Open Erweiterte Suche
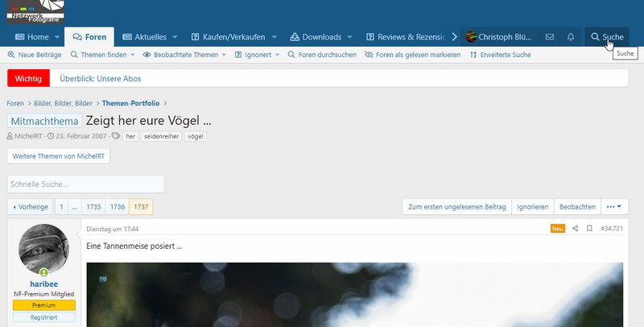Image resolution: width=644 pixels, height=327 pixels. [500, 55]
